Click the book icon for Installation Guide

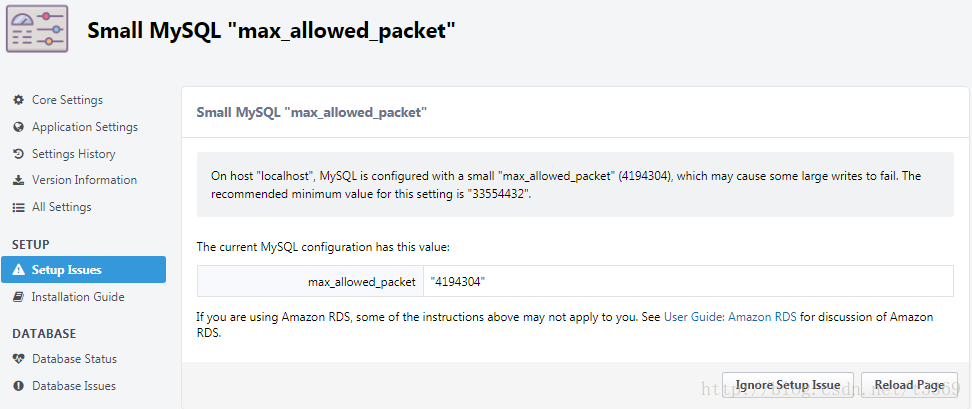tap(19, 297)
